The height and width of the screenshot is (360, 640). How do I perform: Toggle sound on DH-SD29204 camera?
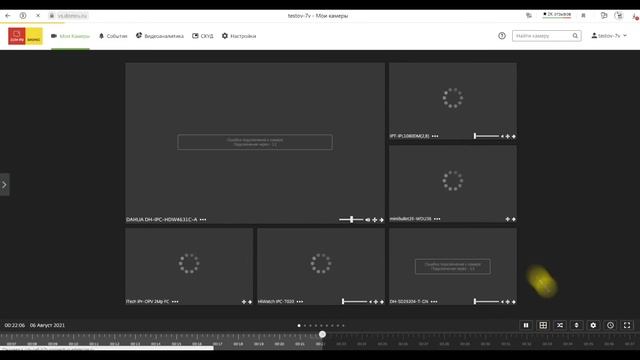click(502, 302)
